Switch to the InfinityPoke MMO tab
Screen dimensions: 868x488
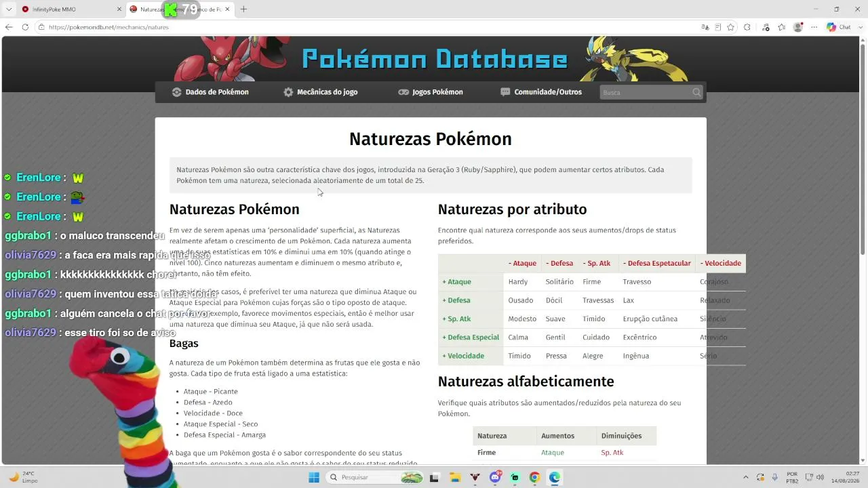coord(65,9)
